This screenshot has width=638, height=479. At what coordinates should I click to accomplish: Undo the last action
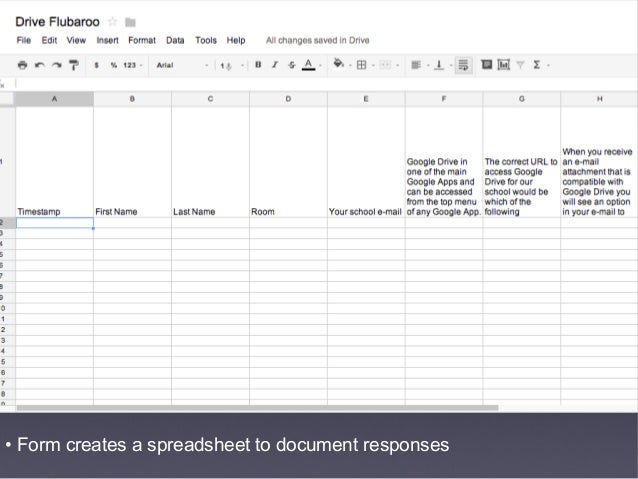pos(39,65)
